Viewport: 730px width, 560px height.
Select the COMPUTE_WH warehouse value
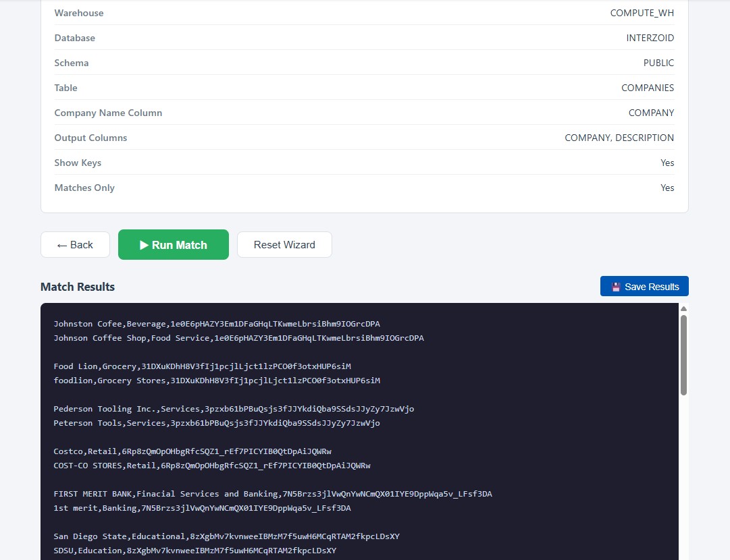(642, 13)
